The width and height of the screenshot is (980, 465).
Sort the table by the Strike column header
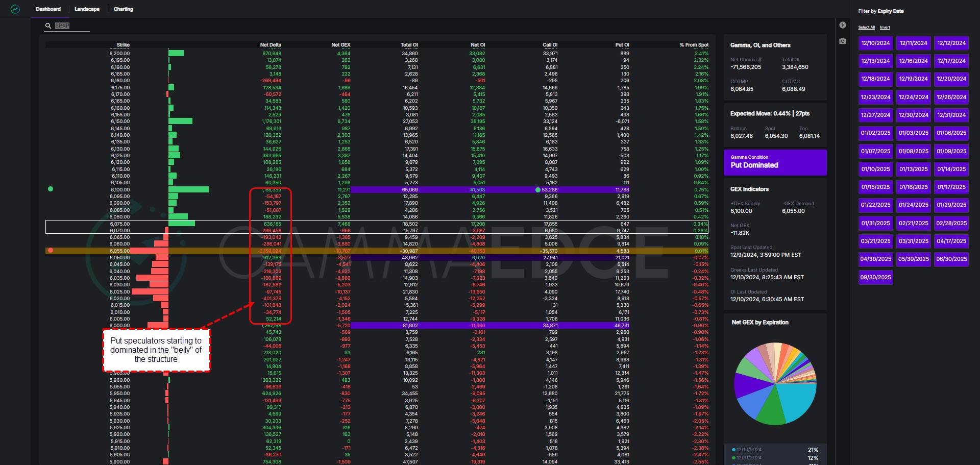123,45
